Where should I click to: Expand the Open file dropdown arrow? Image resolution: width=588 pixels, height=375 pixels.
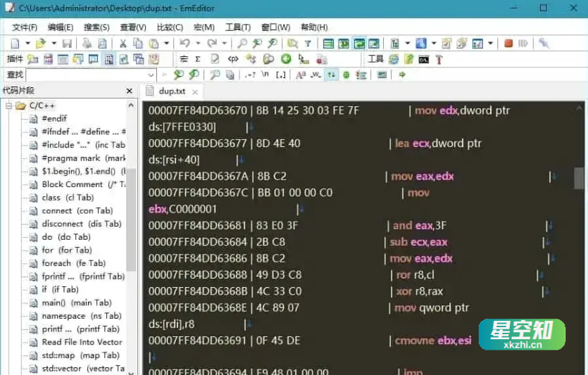[x=54, y=44]
